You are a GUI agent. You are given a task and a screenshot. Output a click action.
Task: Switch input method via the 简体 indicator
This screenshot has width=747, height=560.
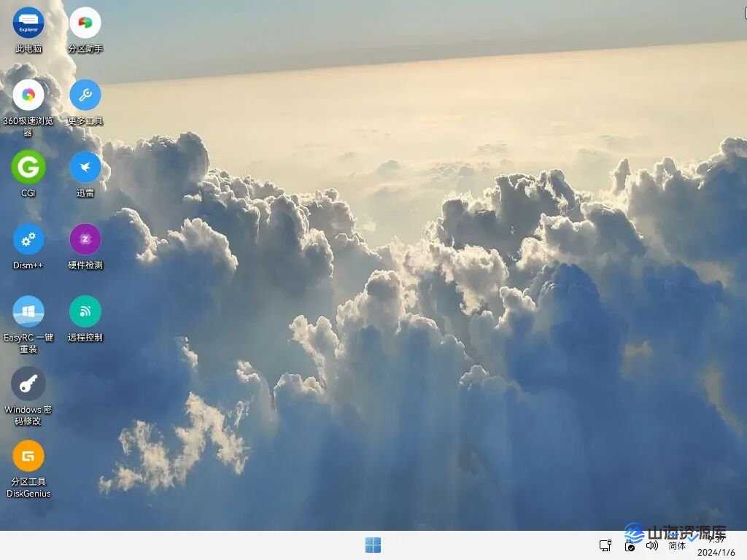pos(676,545)
